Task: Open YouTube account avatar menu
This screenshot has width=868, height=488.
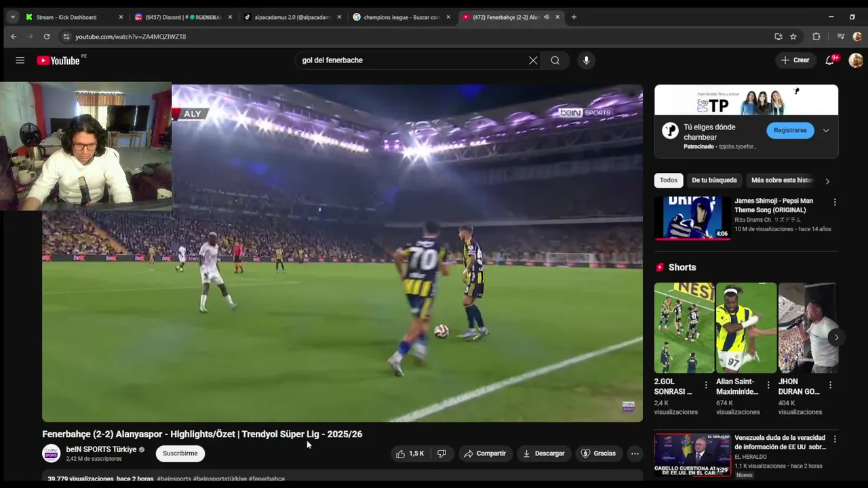Action: (x=856, y=60)
